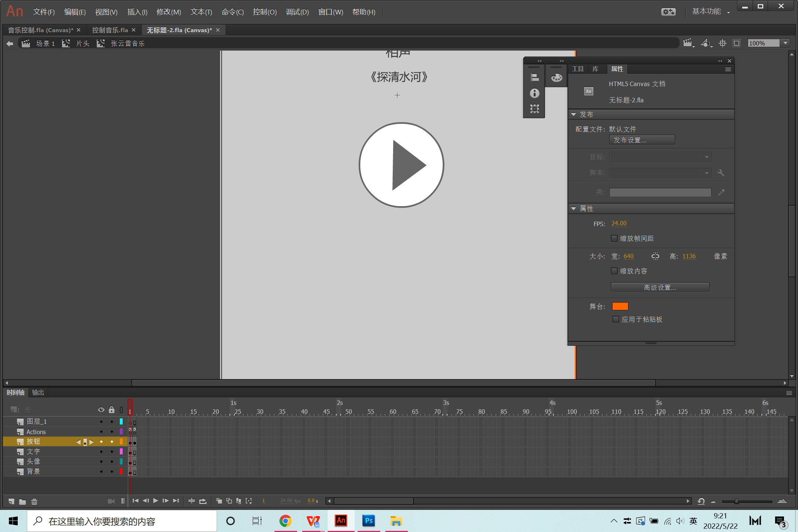Enable the 缩放帧间距 checkbox
The height and width of the screenshot is (532, 798).
tap(614, 238)
